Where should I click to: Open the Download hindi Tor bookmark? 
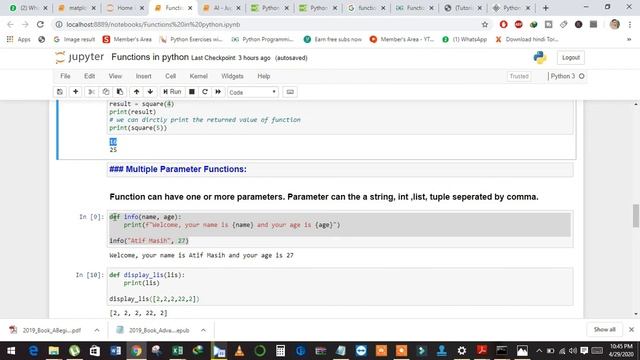(x=527, y=40)
